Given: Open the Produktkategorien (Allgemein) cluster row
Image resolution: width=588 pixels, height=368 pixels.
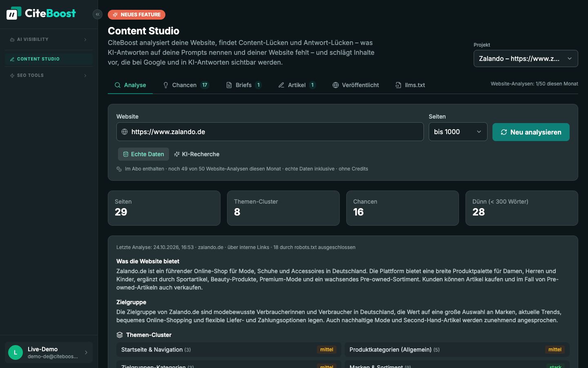Looking at the screenshot, I should point(457,350).
